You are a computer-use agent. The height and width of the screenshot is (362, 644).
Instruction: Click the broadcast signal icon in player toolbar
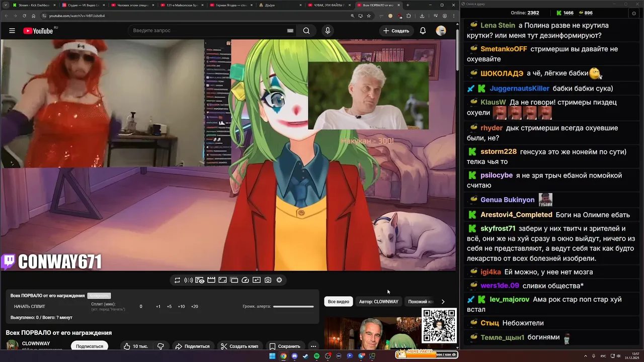(189, 280)
